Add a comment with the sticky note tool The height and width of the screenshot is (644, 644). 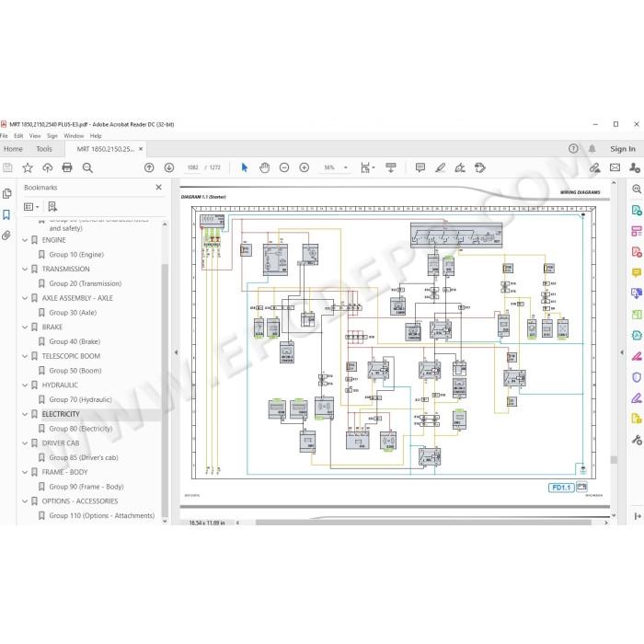pos(420,167)
